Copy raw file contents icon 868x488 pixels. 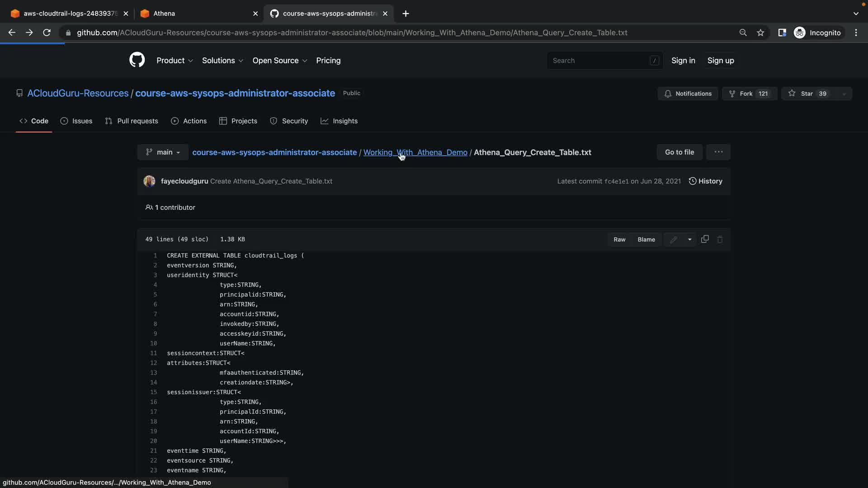tap(705, 239)
